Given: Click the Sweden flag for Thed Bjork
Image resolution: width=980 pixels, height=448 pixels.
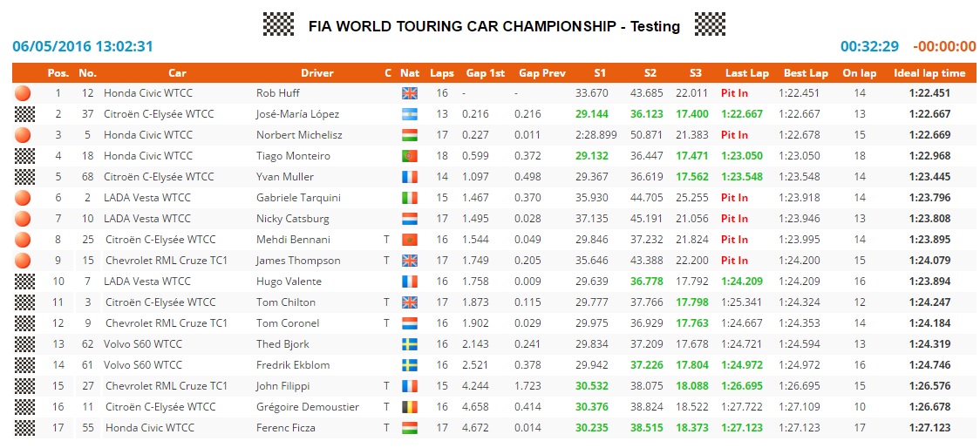Looking at the screenshot, I should 410,344.
